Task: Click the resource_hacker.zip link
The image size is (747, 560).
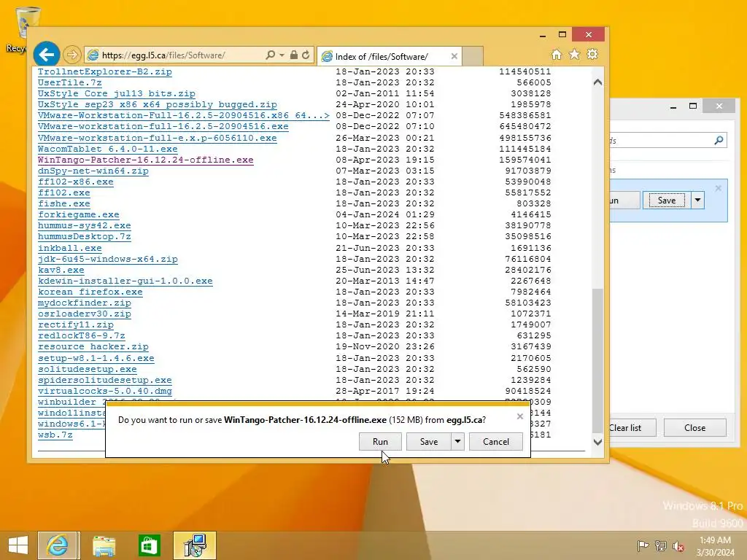Action: coord(93,346)
